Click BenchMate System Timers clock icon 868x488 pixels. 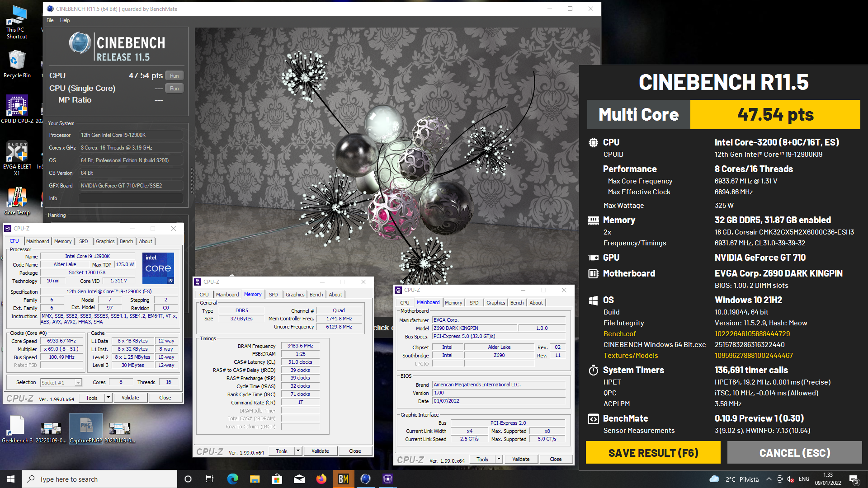coord(593,370)
